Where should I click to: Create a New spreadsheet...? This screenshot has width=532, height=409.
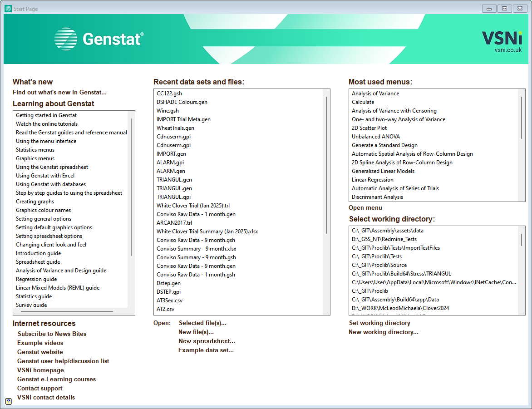tap(207, 341)
